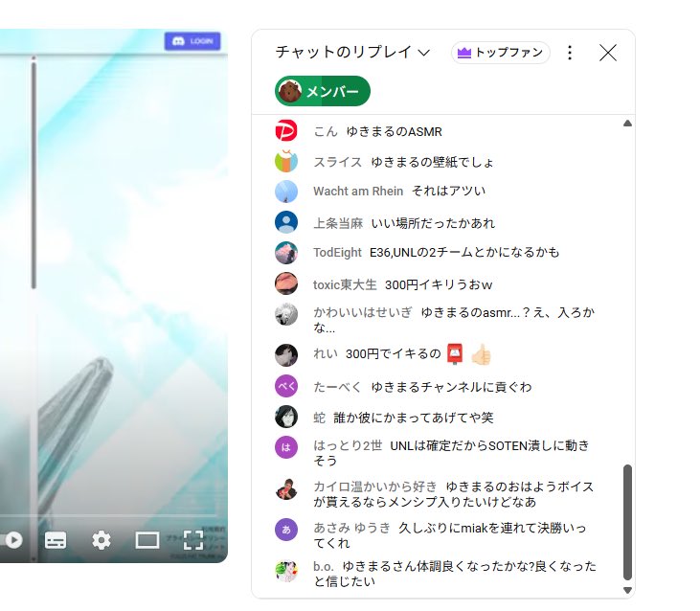
Task: Toggle subtitles icon in video player
Action: point(56,540)
